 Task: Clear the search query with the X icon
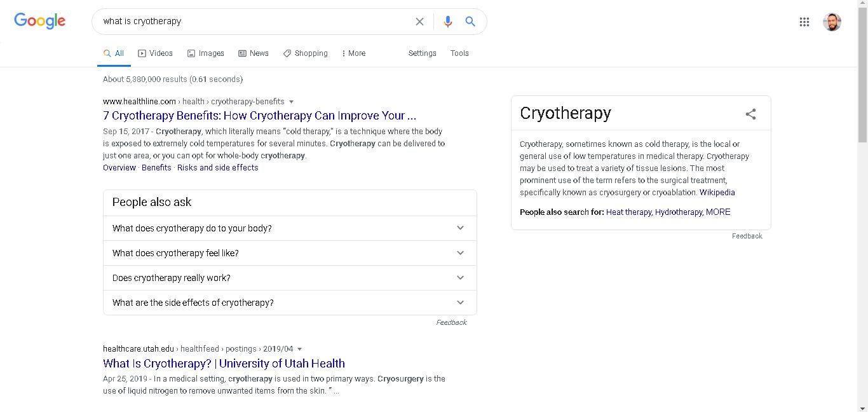pos(420,21)
